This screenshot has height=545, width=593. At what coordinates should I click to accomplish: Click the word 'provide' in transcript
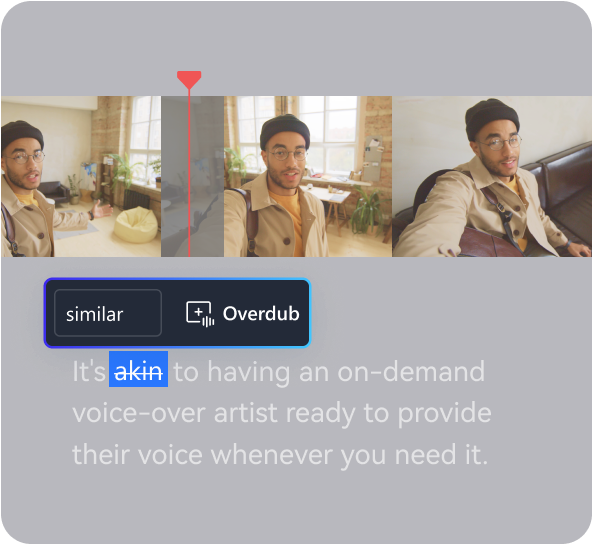tap(444, 414)
